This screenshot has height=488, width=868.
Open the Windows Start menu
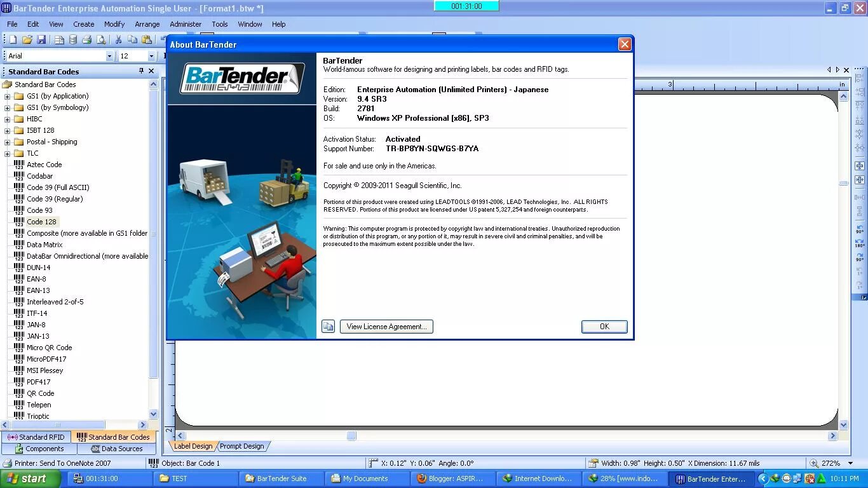[31, 478]
